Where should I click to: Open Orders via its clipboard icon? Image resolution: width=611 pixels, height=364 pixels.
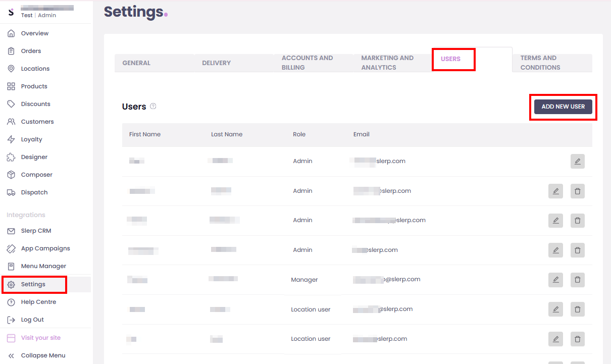[x=11, y=51]
